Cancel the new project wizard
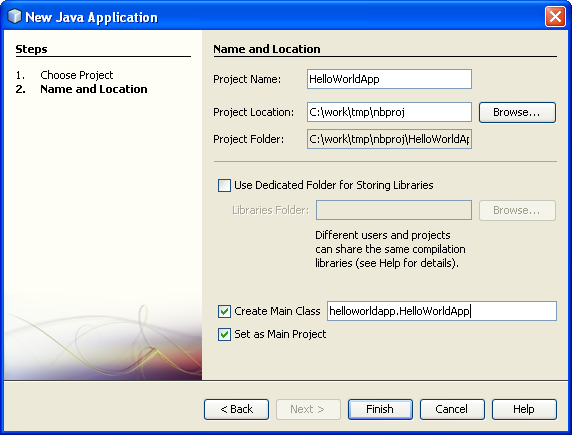The height and width of the screenshot is (435, 572). (x=452, y=409)
